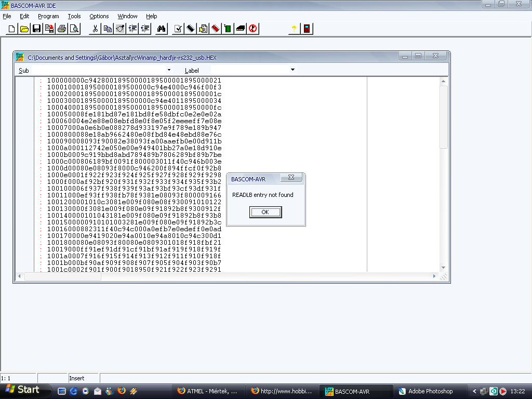Screen dimensions: 532x399
Task: Click the editor vertical scrollbar up arrow
Action: click(444, 81)
